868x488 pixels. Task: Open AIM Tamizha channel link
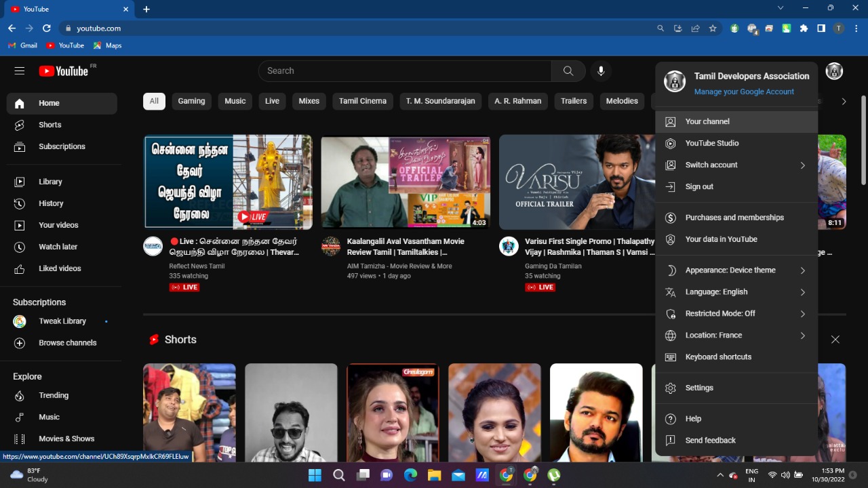pyautogui.click(x=399, y=266)
